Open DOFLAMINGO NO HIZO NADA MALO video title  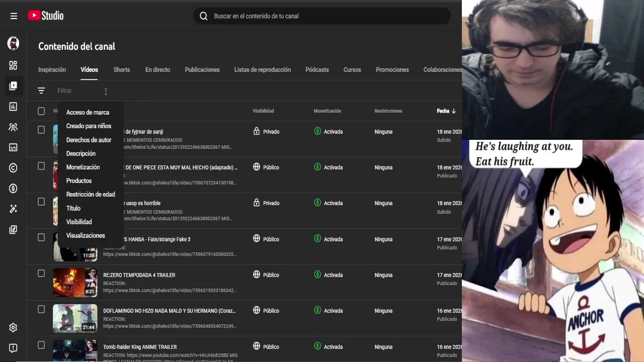point(170,311)
